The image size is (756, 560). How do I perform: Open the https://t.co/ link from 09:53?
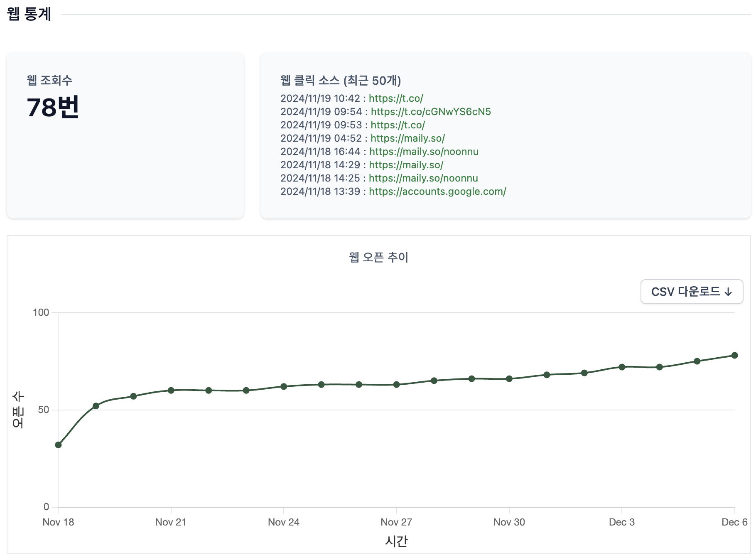pyautogui.click(x=398, y=125)
